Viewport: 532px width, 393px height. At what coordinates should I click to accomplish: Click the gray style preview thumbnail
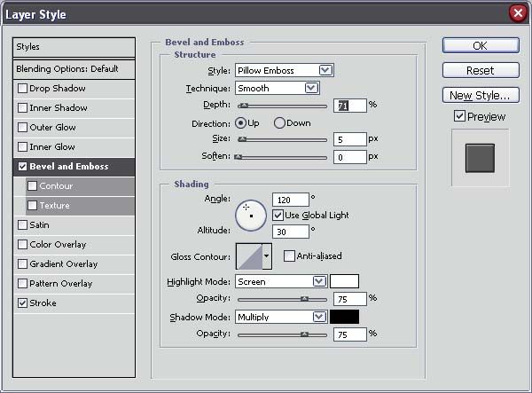point(480,158)
